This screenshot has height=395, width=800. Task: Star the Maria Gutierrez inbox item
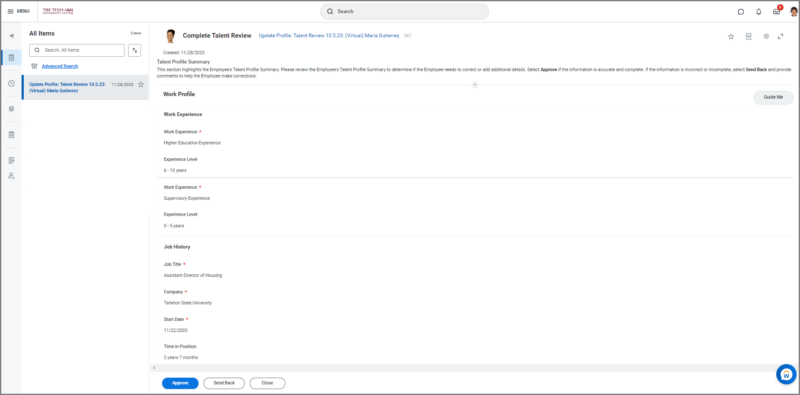[x=141, y=84]
